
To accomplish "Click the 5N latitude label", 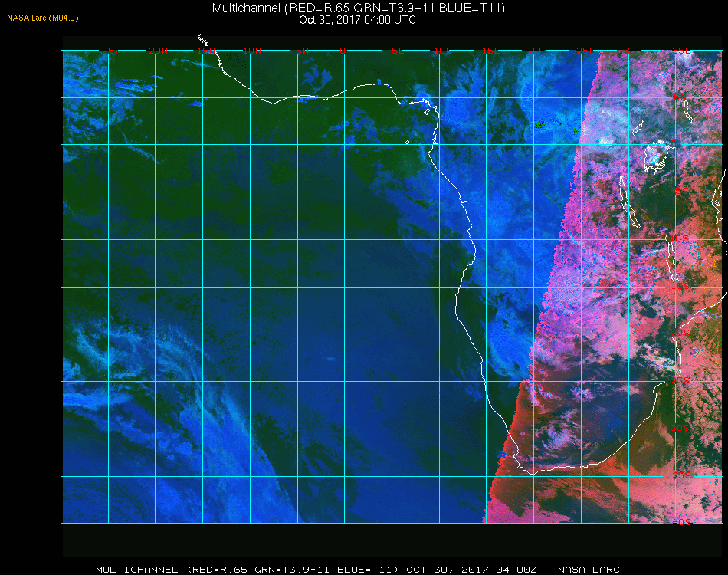I will click(x=680, y=97).
